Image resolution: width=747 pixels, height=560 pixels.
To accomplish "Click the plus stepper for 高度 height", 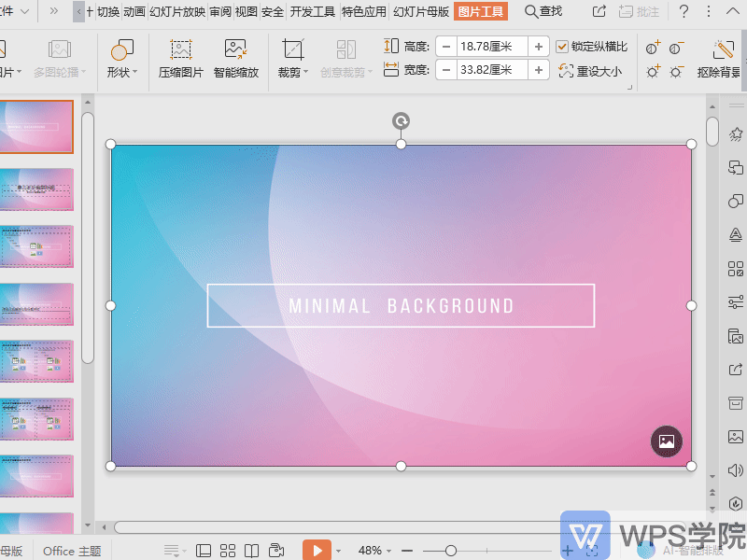I will [539, 47].
